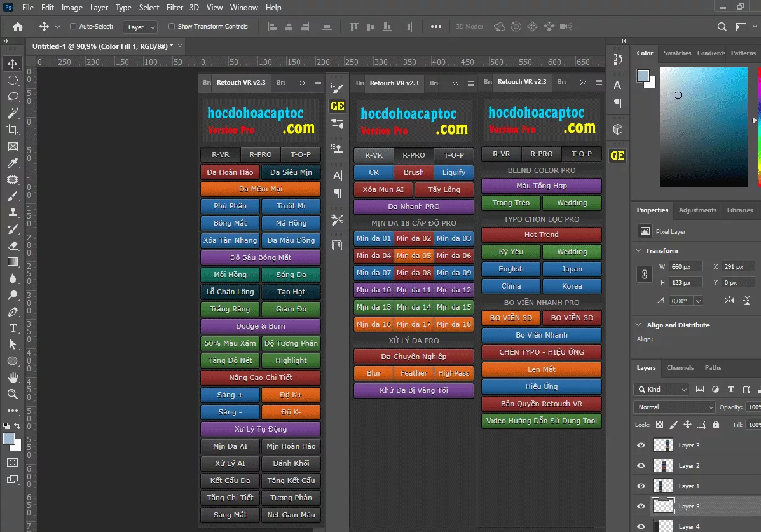
Task: Open the Auto-Select Layer dropdown
Action: tap(141, 27)
